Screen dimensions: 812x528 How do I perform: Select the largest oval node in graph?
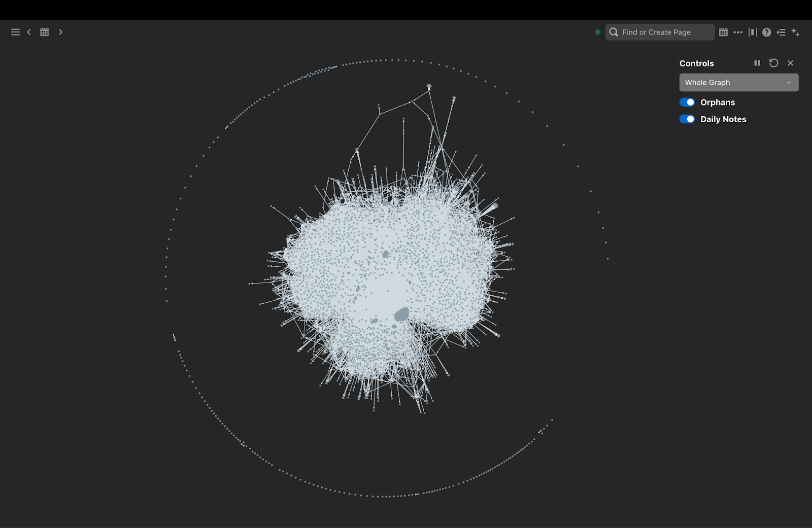(x=402, y=314)
